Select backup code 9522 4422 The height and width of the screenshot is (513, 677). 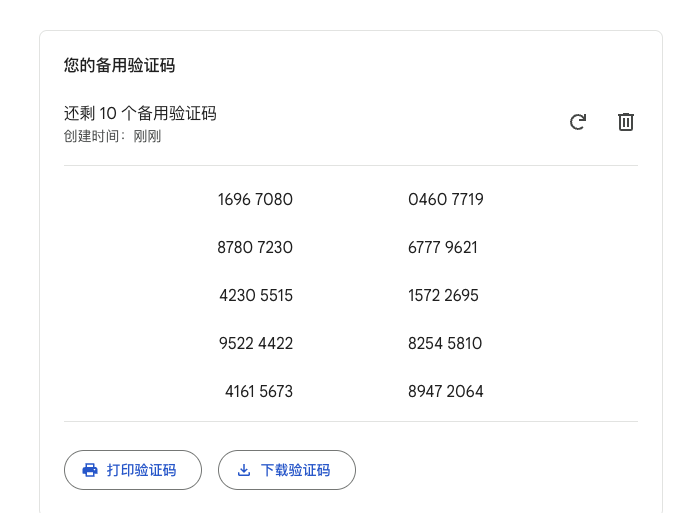(x=256, y=343)
